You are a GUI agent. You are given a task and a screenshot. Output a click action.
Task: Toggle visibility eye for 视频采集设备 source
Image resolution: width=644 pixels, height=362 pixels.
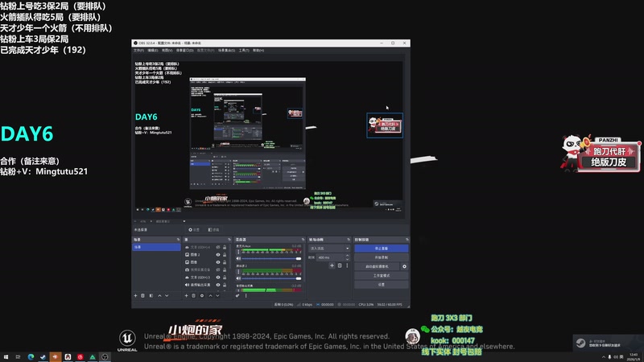pyautogui.click(x=218, y=269)
